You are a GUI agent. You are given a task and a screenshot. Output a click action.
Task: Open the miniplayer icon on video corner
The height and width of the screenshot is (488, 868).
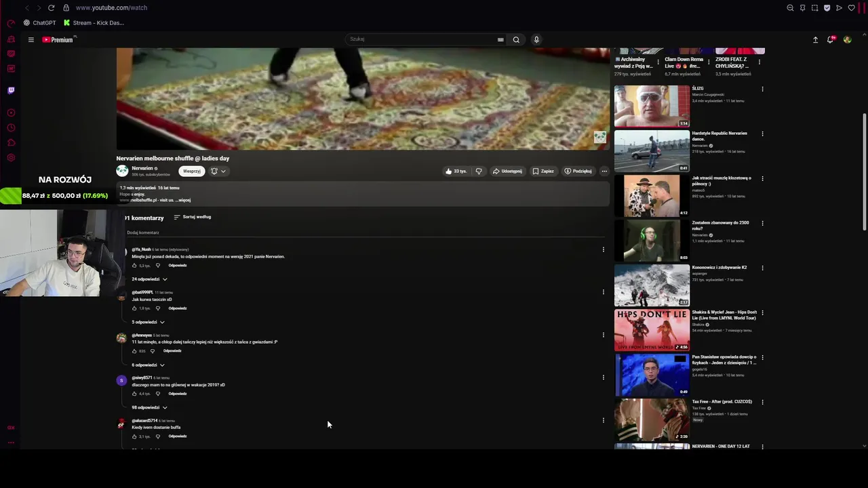tap(599, 138)
